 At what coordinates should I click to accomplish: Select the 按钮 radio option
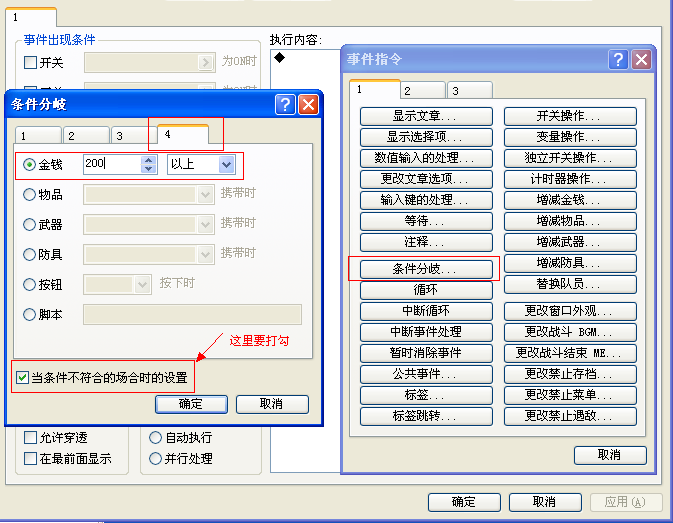pos(29,284)
